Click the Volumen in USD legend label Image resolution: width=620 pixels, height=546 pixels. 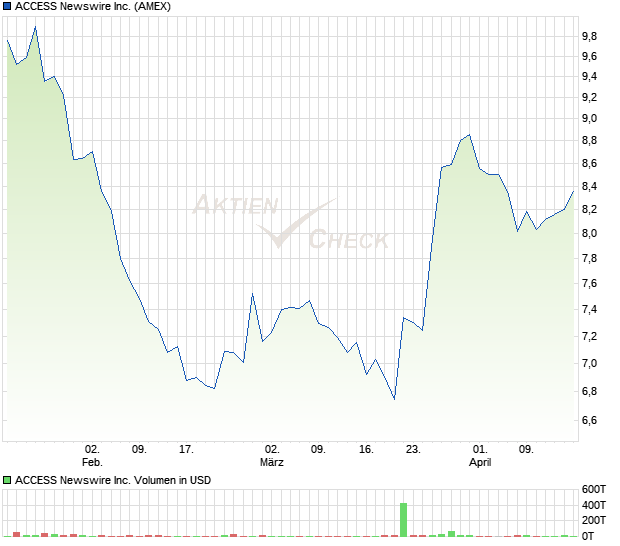(113, 480)
